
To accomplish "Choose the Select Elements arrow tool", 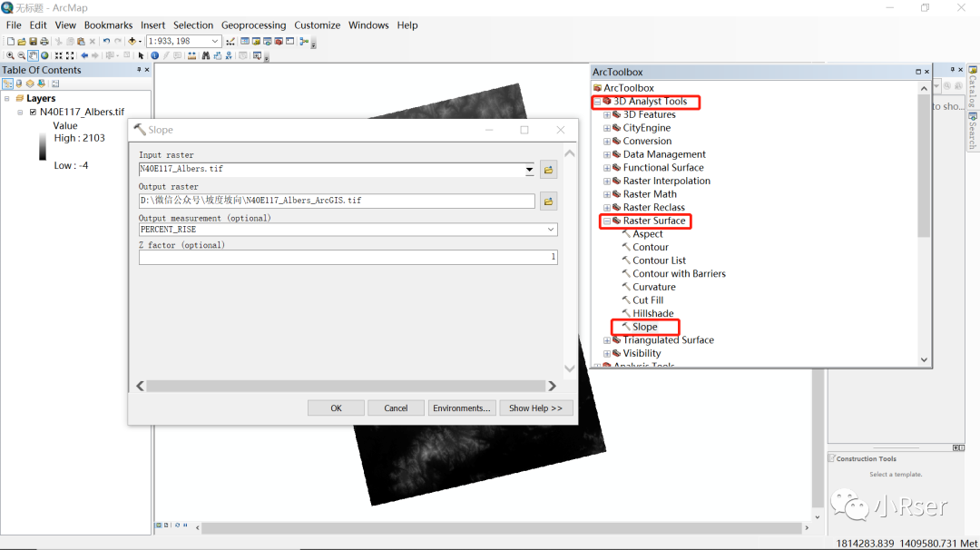I will (x=142, y=55).
